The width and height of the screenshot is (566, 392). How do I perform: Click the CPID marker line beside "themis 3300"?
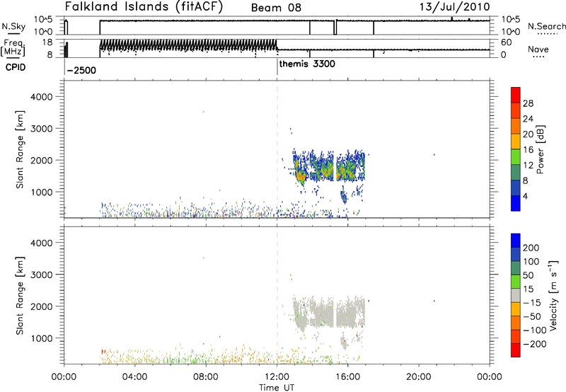pyautogui.click(x=277, y=66)
